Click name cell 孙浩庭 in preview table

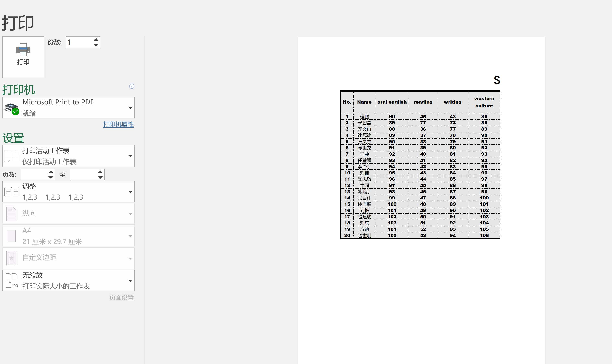[364, 204]
